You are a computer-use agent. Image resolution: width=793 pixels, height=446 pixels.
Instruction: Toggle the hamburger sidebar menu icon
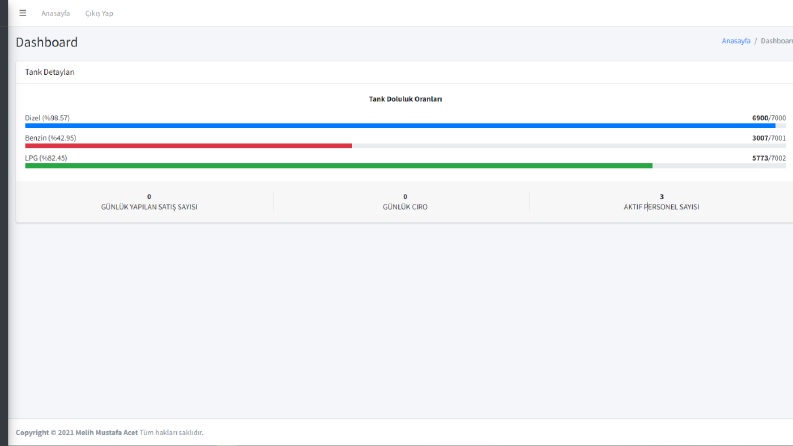pos(23,13)
